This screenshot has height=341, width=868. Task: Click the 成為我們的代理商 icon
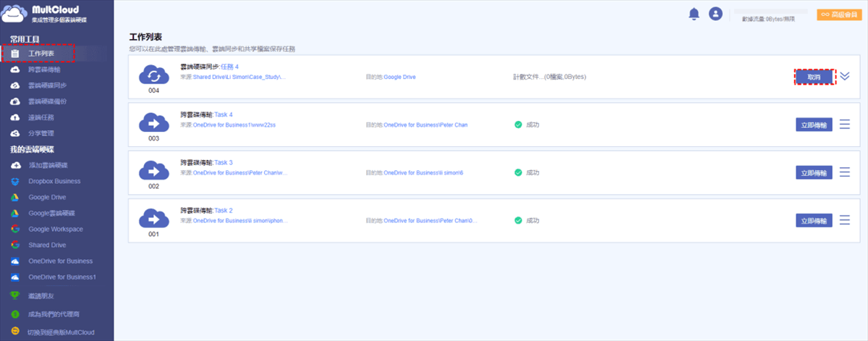14,314
